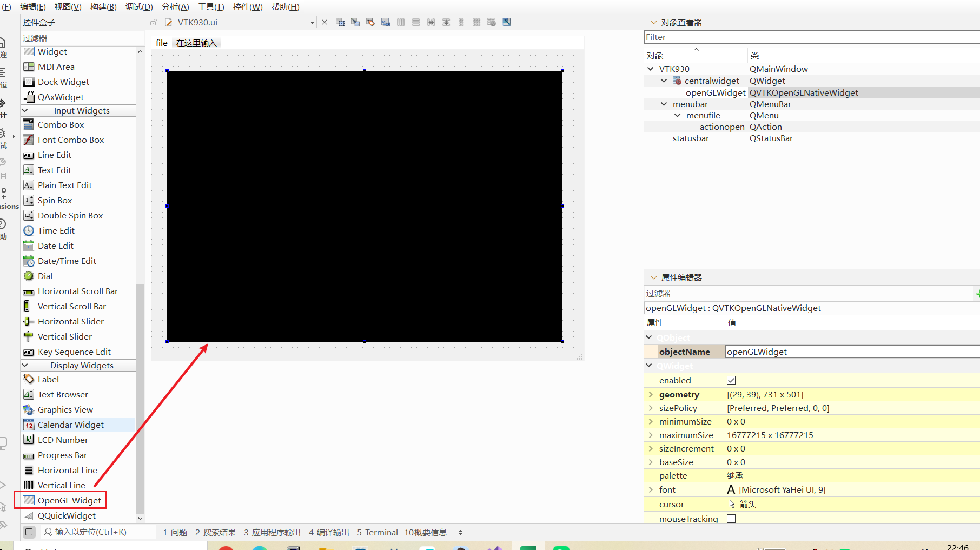Select the statusbar row in object tree
Screen dimensions: 980x550
pos(812,138)
